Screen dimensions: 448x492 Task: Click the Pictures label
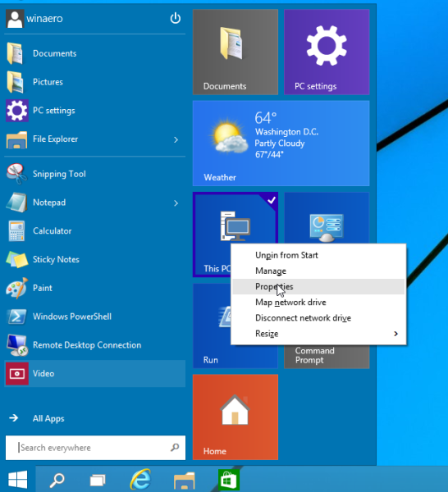click(48, 82)
